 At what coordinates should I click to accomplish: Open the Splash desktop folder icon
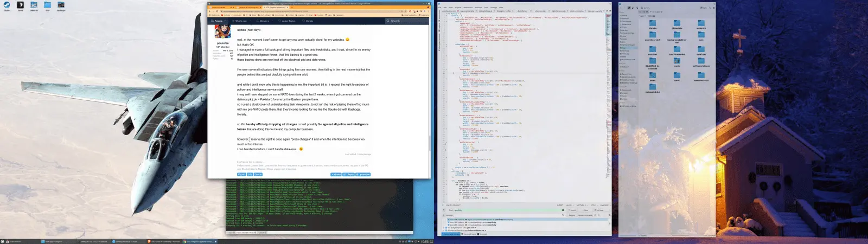7,6
